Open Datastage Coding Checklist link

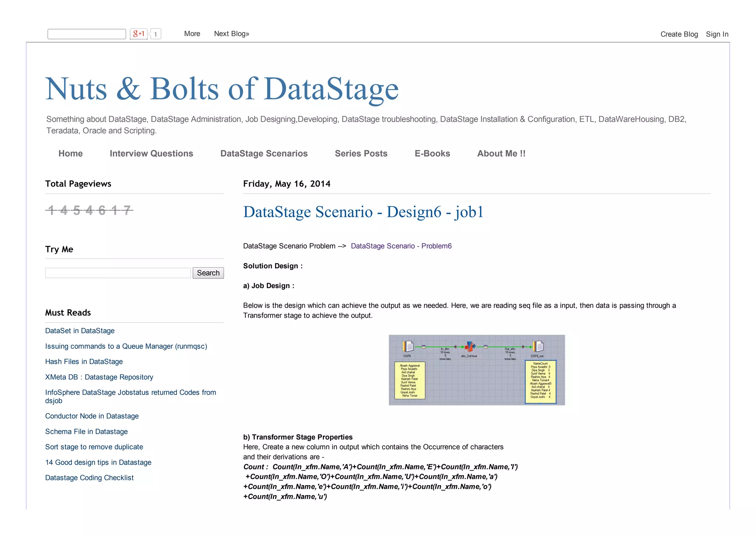[89, 478]
